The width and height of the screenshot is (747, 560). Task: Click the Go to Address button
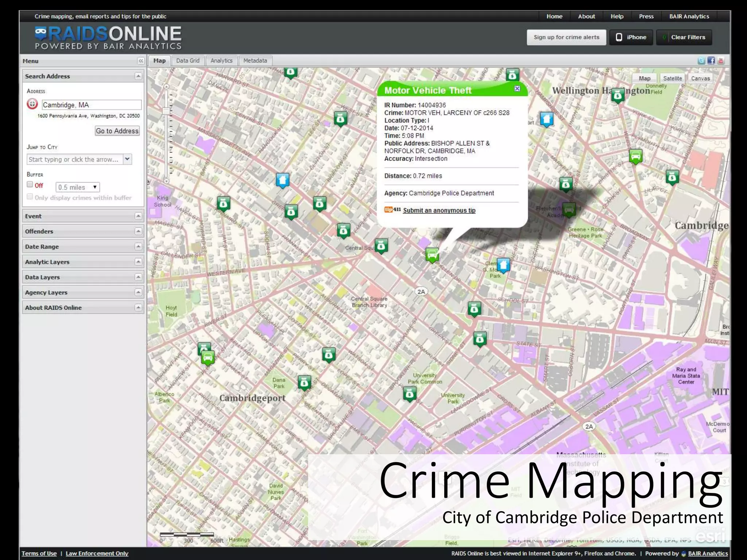pos(117,131)
